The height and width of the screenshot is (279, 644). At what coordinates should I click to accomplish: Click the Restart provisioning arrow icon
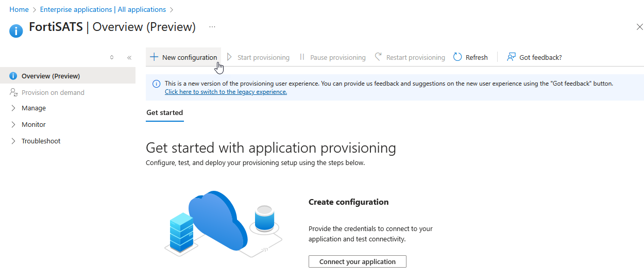[378, 57]
